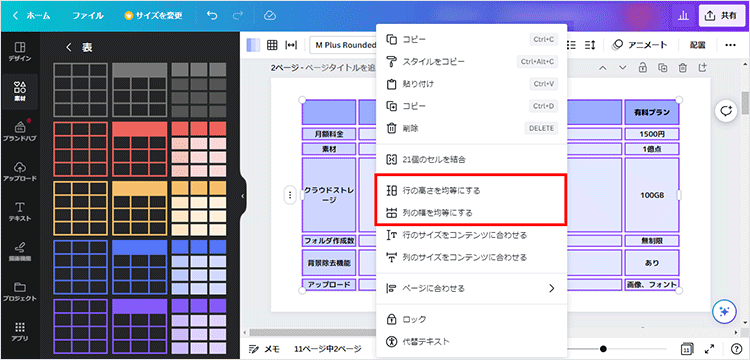Undo the last action

tap(212, 16)
